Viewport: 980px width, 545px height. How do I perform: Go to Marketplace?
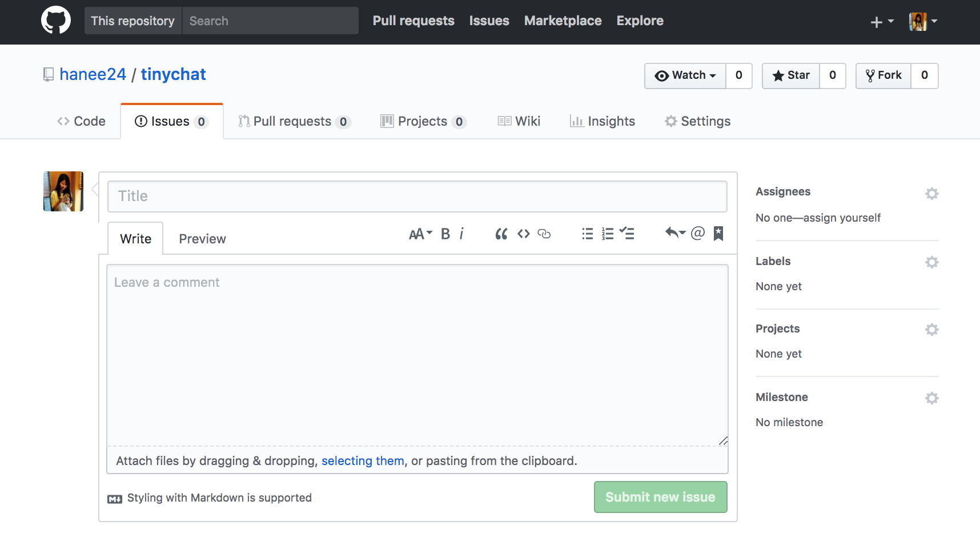(x=563, y=21)
